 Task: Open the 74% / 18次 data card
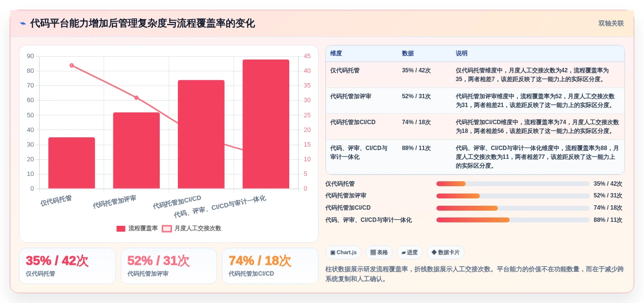click(270, 266)
